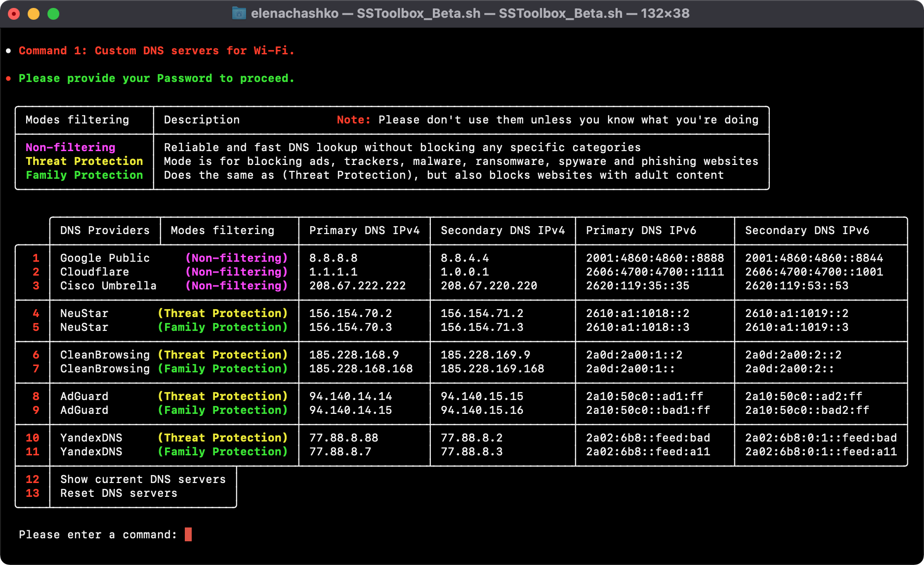The image size is (924, 565).
Task: Click the command prompt cursor block
Action: click(188, 534)
